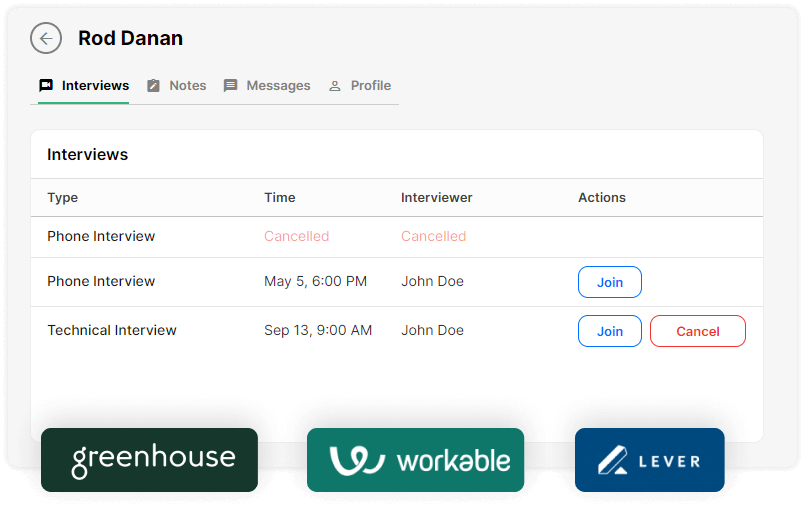Click the May 5, 6:00 PM time
The width and height of the screenshot is (805, 516).
[x=316, y=281]
